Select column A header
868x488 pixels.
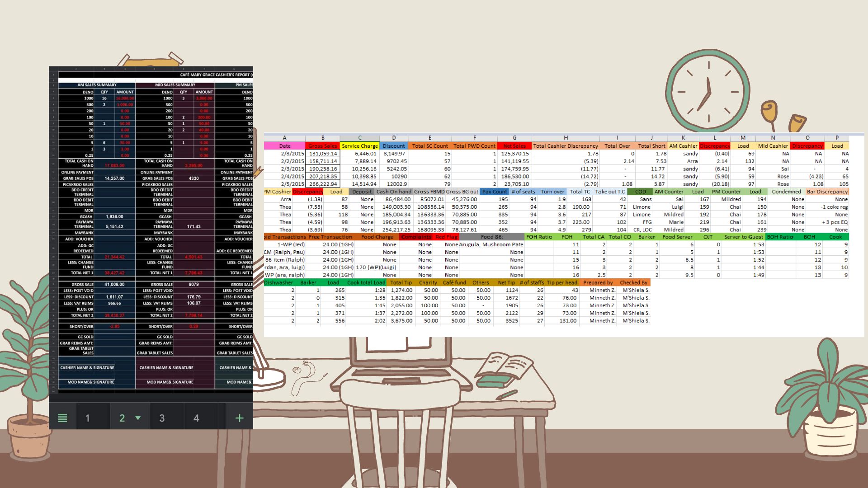(x=284, y=138)
